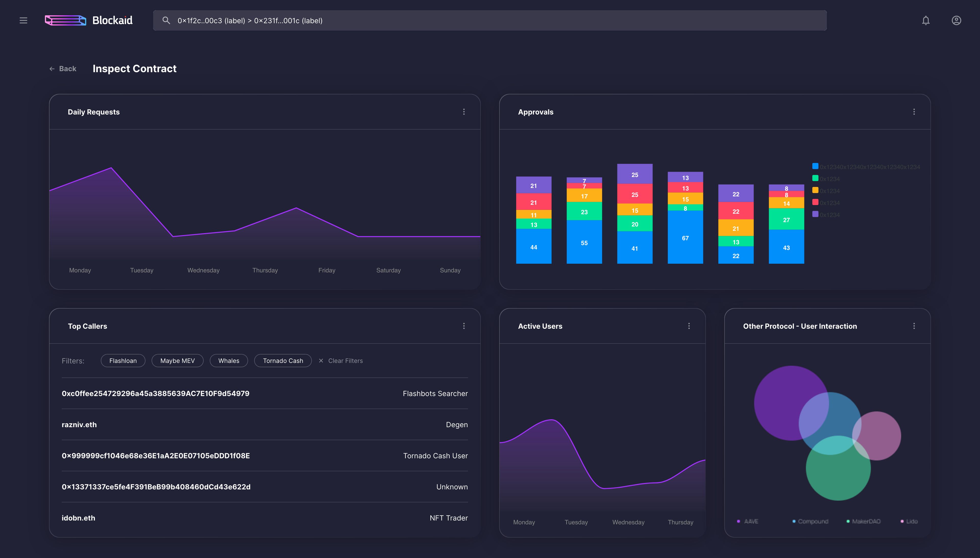This screenshot has width=980, height=558.
Task: Toggle the Flashloan filter chip
Action: point(123,361)
